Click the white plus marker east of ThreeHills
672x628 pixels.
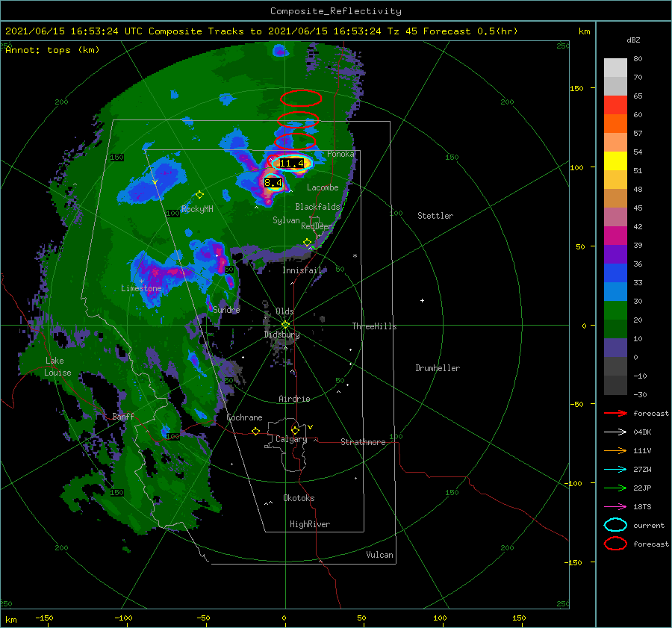coord(422,300)
